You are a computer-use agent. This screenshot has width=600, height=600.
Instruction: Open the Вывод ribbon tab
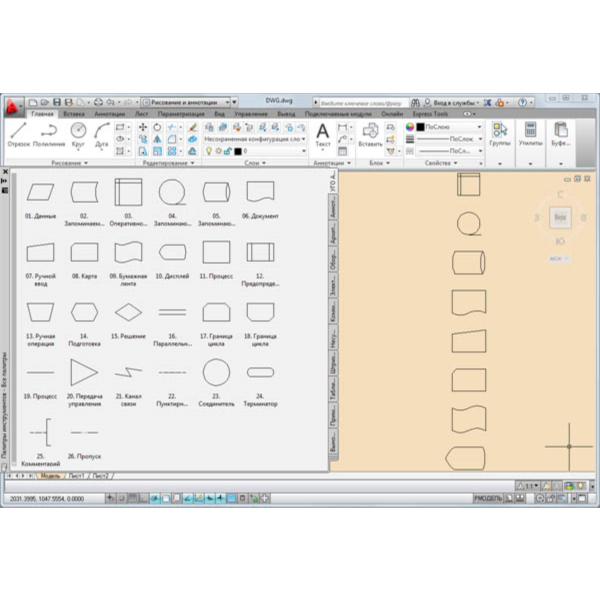coord(286,114)
